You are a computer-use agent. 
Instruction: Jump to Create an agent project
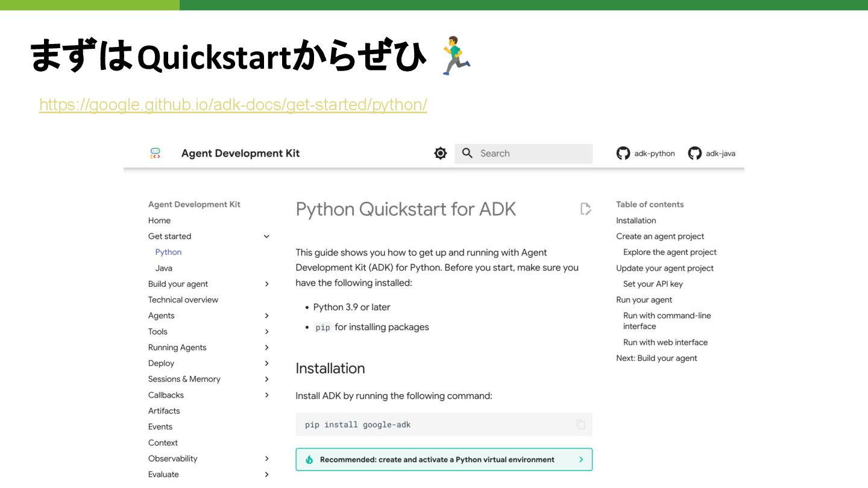[660, 236]
